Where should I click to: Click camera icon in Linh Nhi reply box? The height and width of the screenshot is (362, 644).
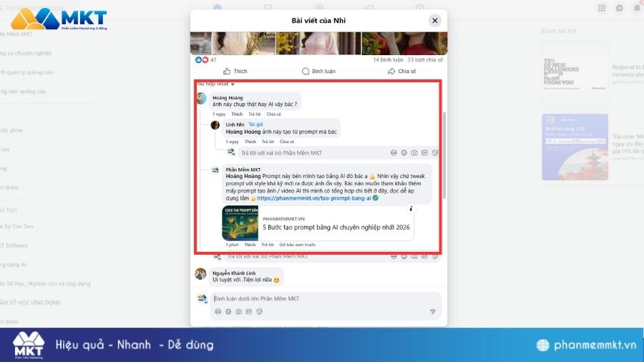[x=414, y=152]
